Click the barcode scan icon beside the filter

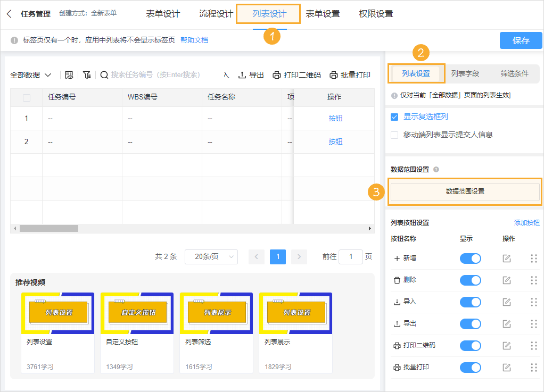pyautogui.click(x=69, y=74)
